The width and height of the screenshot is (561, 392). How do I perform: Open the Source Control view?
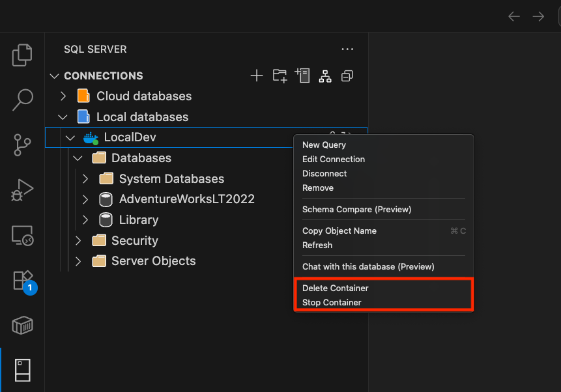click(22, 145)
